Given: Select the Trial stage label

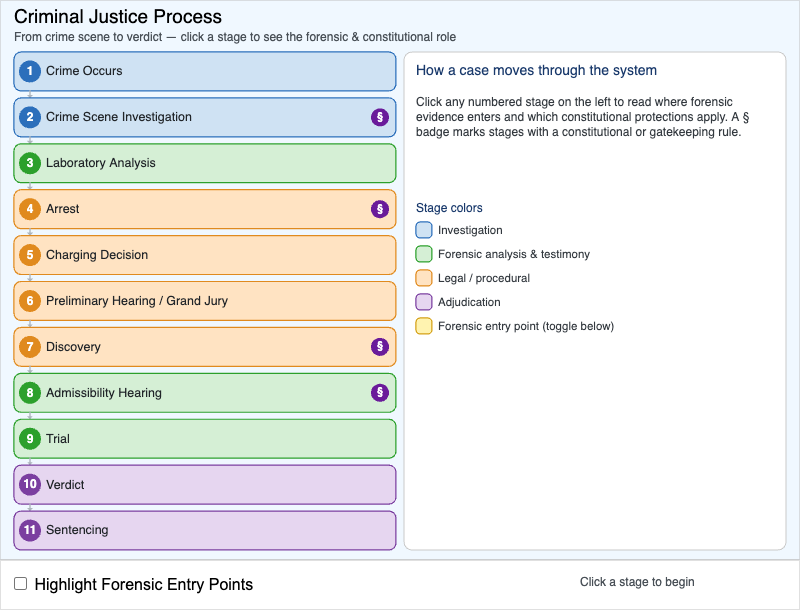Looking at the screenshot, I should coord(58,438).
